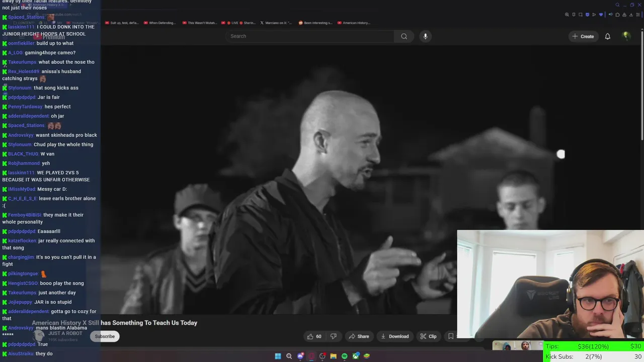Click chat username AisuStraiku

[21, 353]
